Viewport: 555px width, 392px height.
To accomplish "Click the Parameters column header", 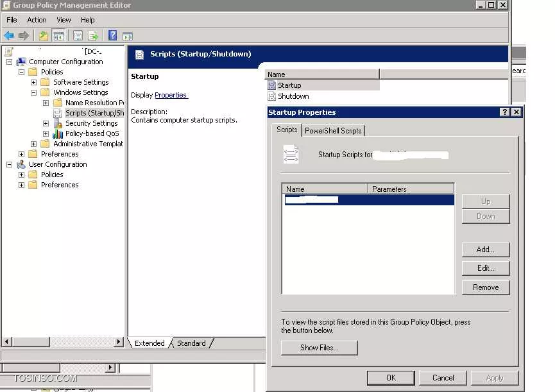I will (x=411, y=189).
